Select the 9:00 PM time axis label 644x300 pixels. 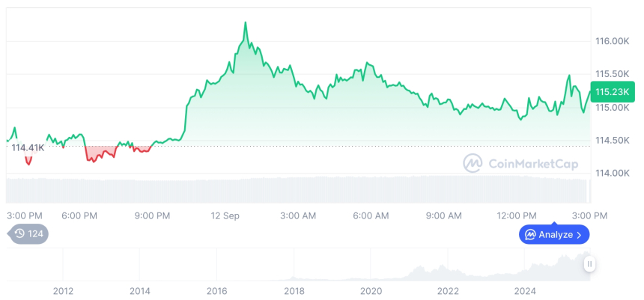coord(152,216)
